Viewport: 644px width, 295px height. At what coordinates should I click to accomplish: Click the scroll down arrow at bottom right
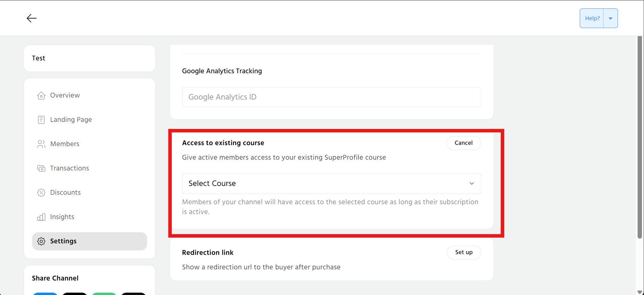click(x=639, y=292)
